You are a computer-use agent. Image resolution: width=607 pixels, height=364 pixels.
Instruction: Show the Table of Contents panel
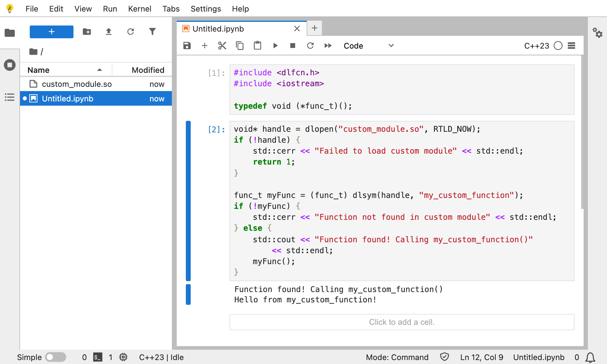coord(10,97)
